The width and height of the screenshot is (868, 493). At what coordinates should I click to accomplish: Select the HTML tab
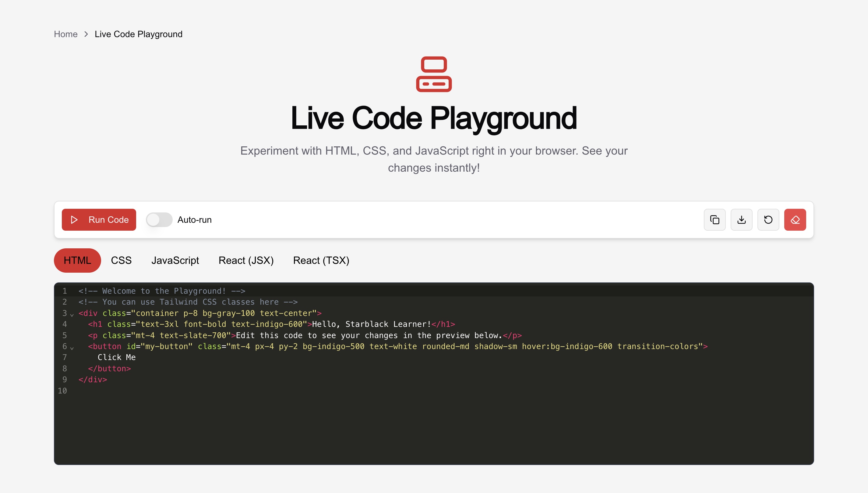tap(77, 260)
